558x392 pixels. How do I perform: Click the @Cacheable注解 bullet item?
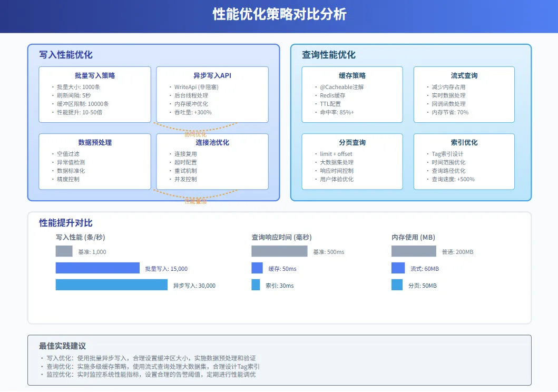click(341, 87)
